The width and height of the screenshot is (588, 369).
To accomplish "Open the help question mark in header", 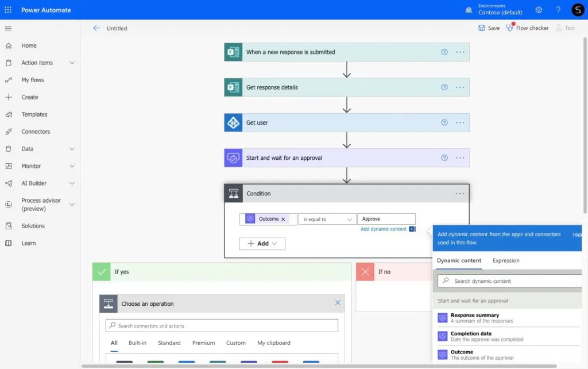I will point(558,10).
